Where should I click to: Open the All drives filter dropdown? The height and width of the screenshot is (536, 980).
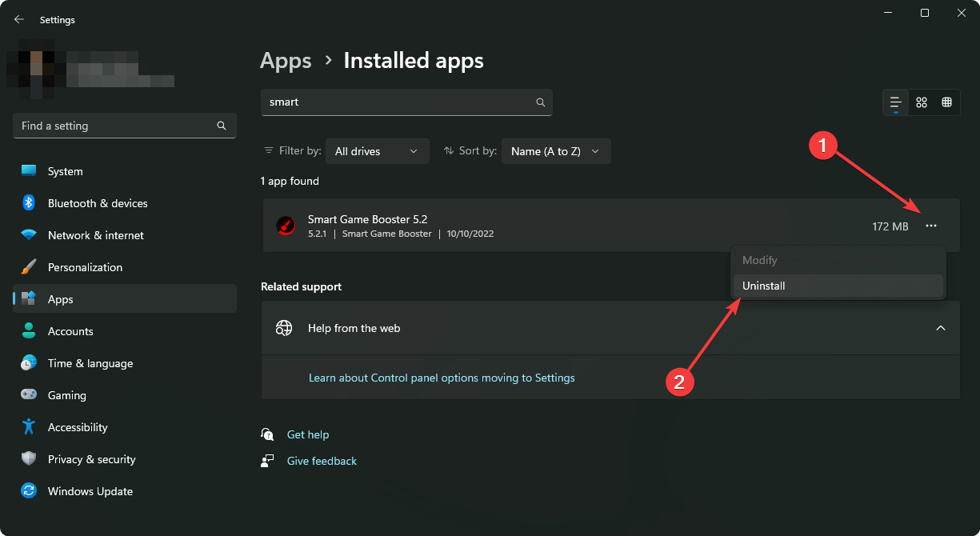coord(377,150)
